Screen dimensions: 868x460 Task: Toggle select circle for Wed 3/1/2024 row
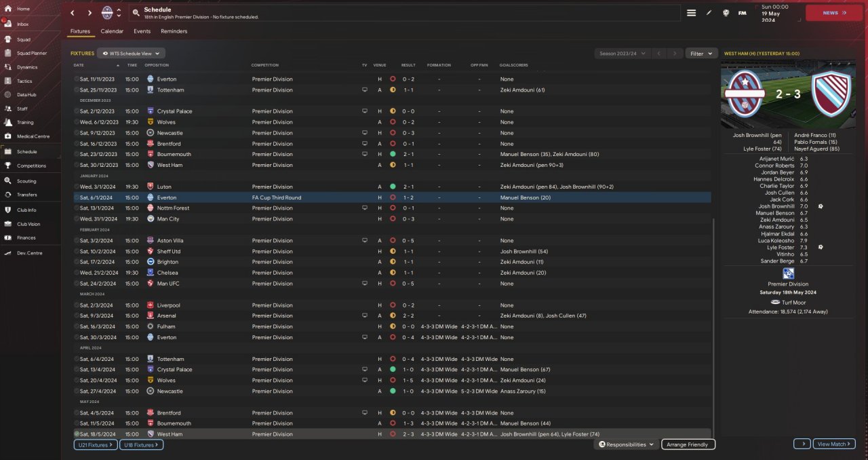click(x=77, y=187)
